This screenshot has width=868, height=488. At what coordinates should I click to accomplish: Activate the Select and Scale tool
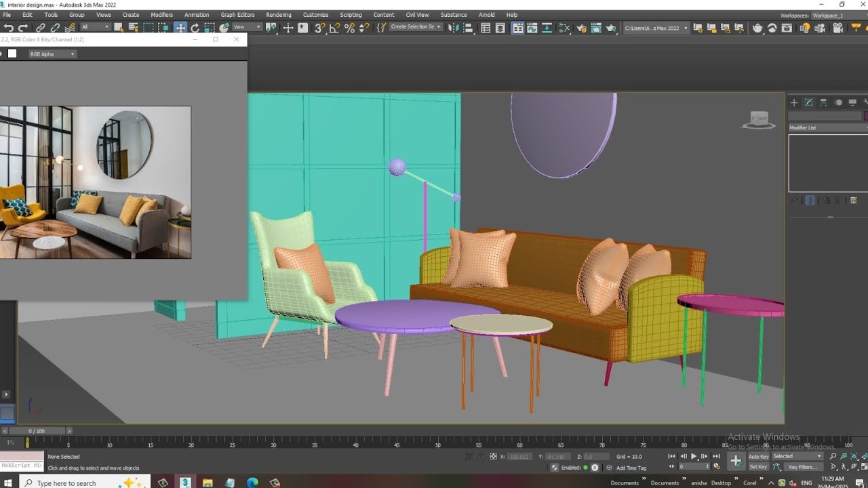(x=210, y=28)
